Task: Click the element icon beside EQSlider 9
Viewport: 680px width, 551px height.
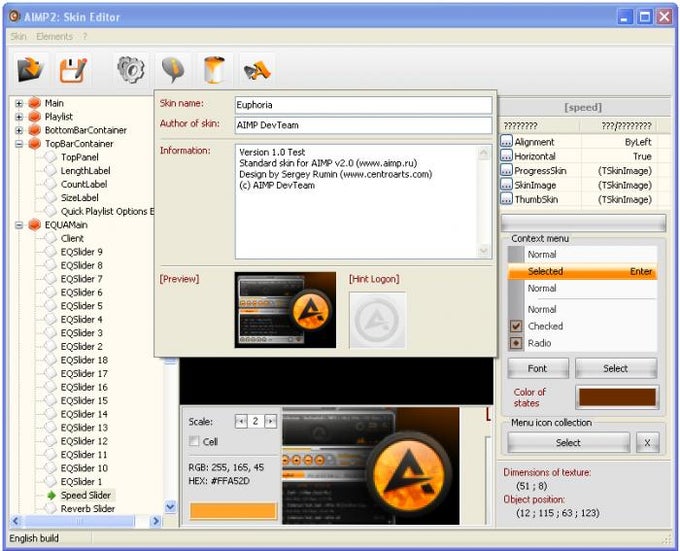Action: click(51, 251)
